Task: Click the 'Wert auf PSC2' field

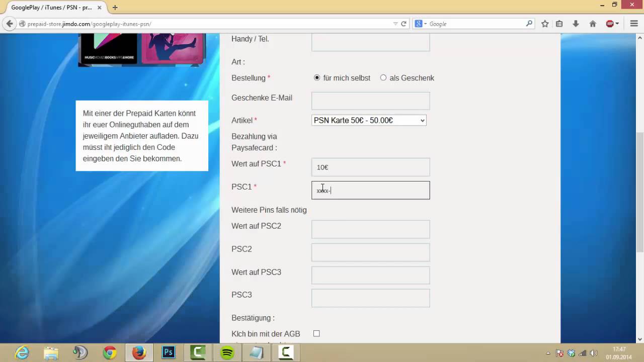Action: coord(370,229)
